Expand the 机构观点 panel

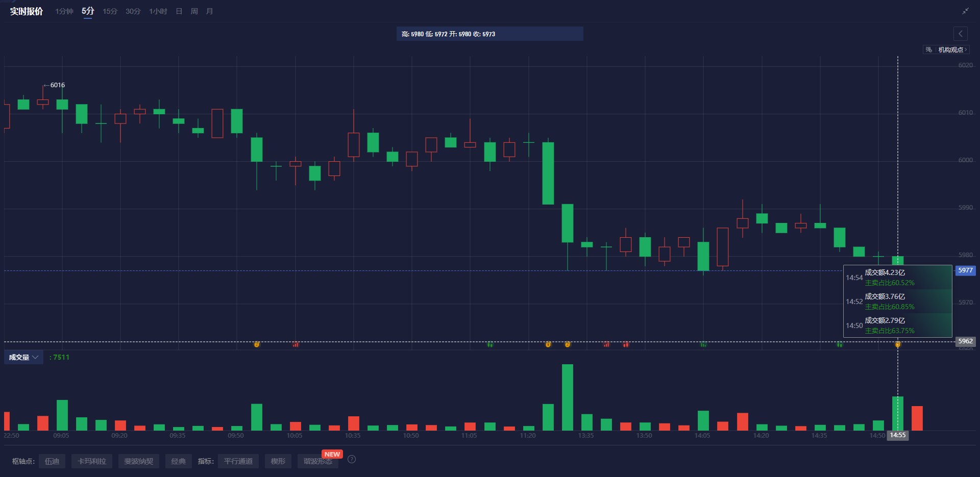pos(952,49)
